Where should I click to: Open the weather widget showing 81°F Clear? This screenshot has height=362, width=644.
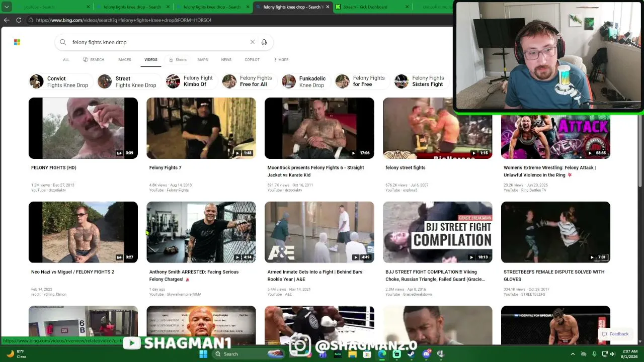15,354
